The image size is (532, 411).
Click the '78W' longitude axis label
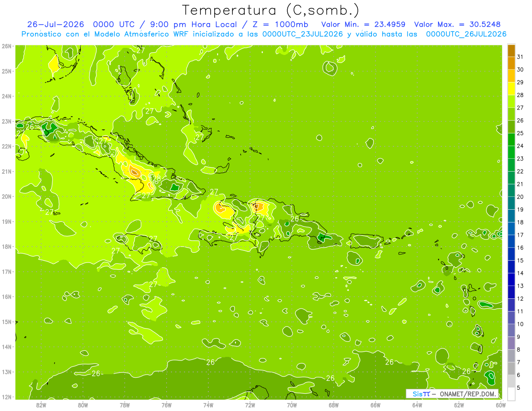125,405
